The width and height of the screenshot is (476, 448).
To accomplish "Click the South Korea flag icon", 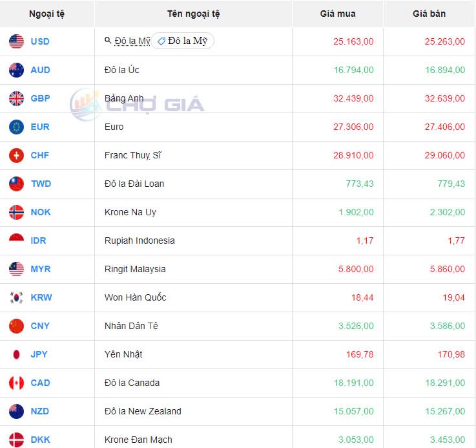I will pos(16,297).
